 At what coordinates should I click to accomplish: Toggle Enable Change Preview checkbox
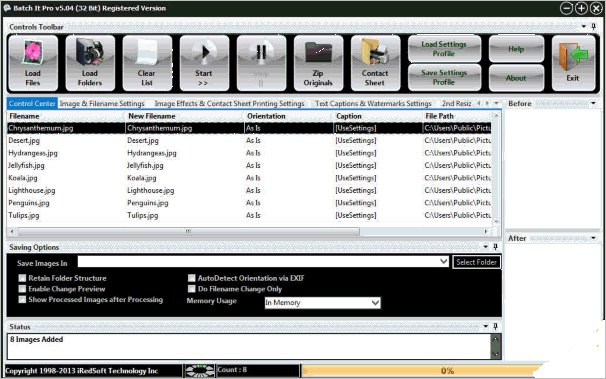(x=22, y=289)
